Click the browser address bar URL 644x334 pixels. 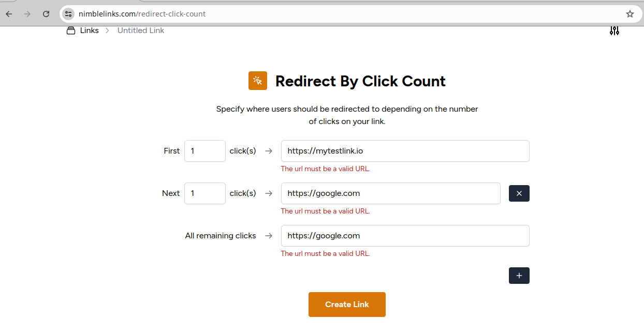pyautogui.click(x=142, y=14)
